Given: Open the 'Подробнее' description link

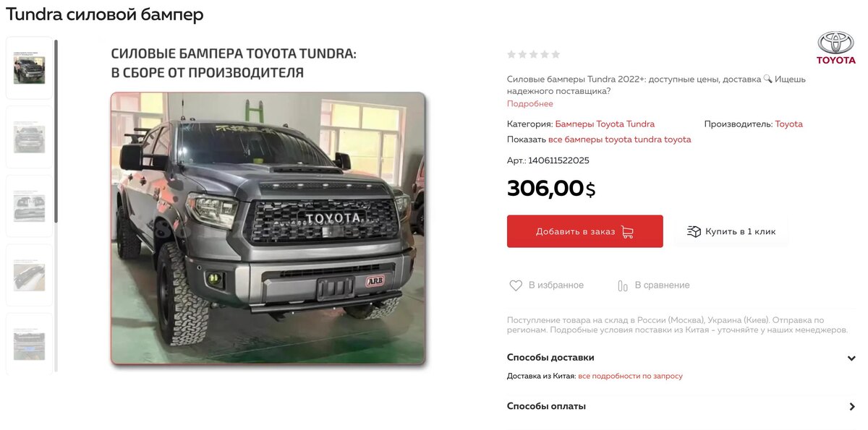Looking at the screenshot, I should pos(530,104).
